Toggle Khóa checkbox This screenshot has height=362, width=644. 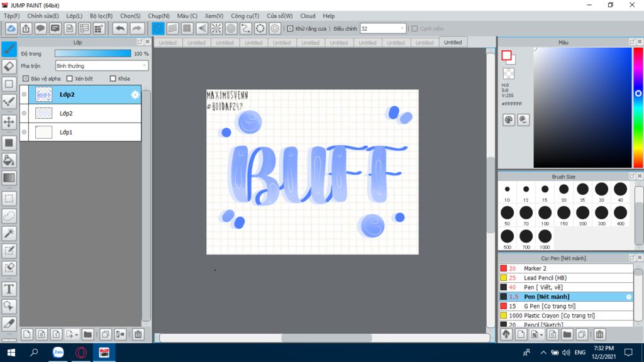[x=113, y=79]
